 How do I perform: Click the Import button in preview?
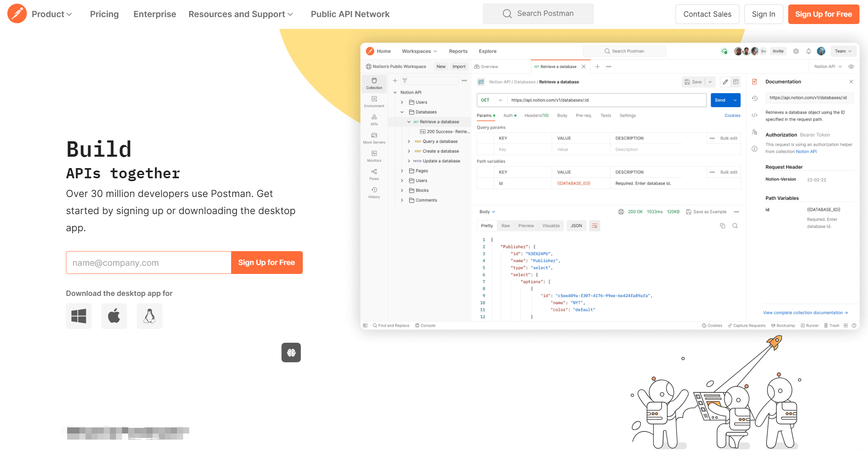click(459, 67)
